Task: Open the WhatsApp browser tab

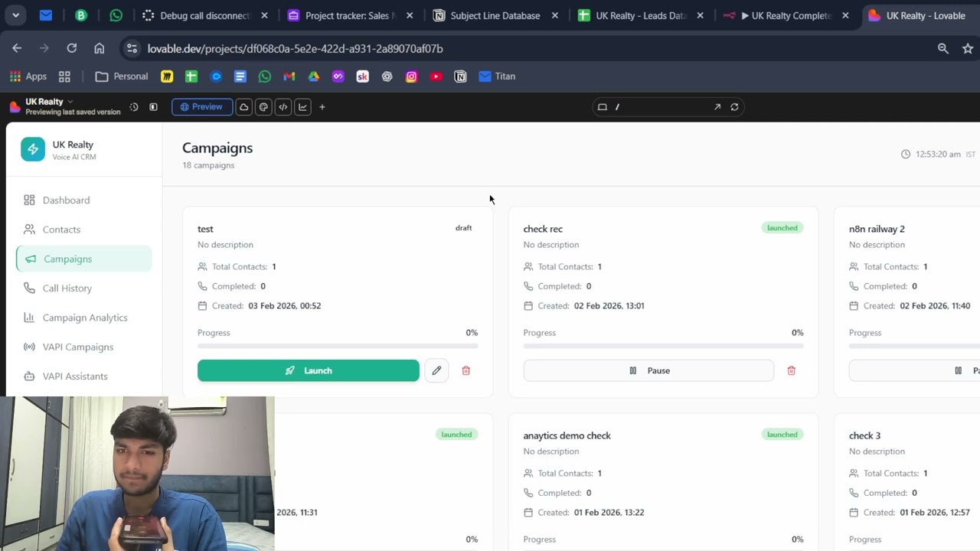Action: pos(116,15)
